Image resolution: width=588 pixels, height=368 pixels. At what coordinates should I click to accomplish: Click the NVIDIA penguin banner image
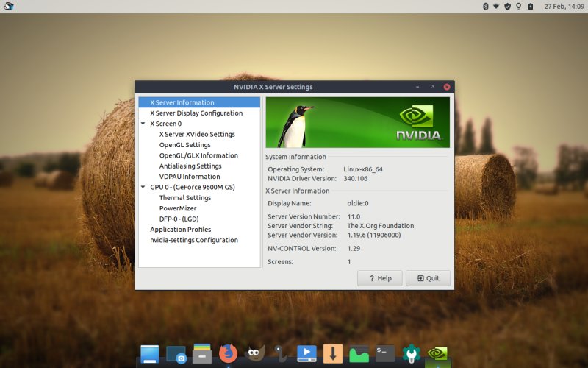click(x=357, y=122)
